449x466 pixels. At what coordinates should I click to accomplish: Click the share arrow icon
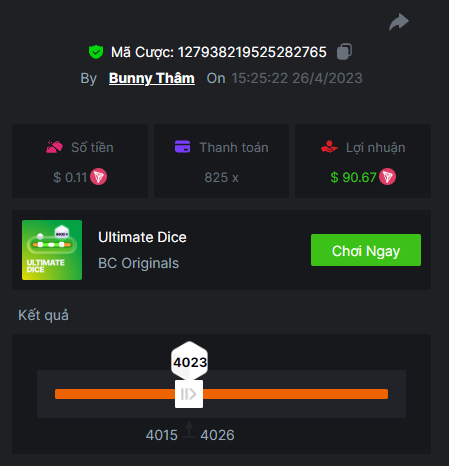click(399, 22)
